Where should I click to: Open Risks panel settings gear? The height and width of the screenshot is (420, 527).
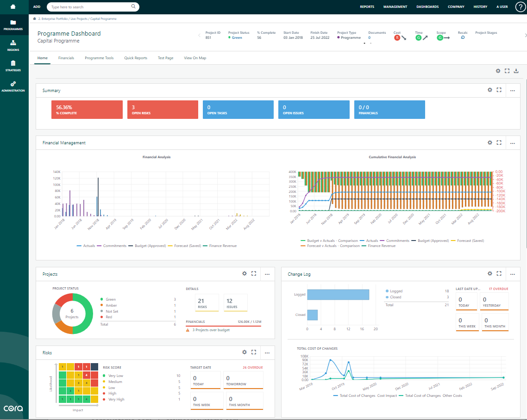point(245,352)
